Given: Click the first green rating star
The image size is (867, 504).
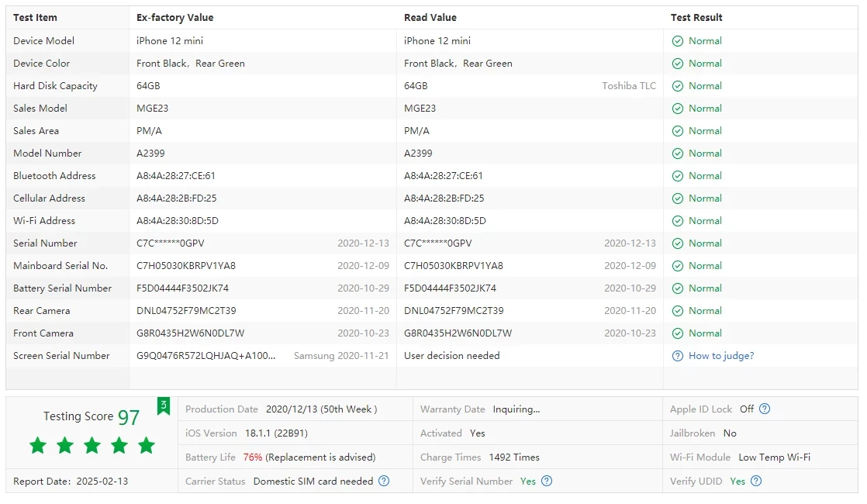Looking at the screenshot, I should point(38,445).
